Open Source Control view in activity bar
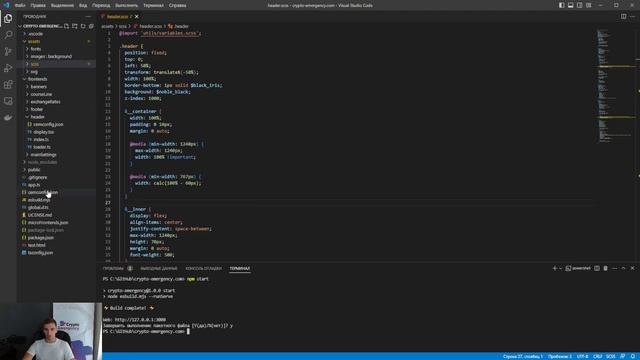The height and width of the screenshot is (360, 640). tap(8, 51)
